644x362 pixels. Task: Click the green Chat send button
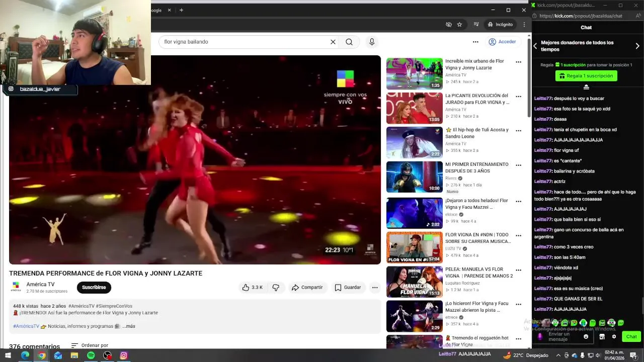tap(631, 336)
